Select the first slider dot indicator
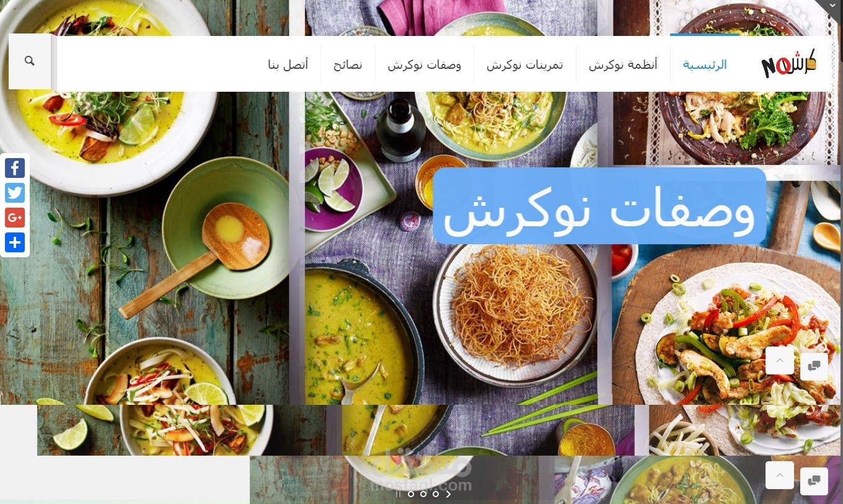Screen dimensions: 843x504 coord(410,494)
